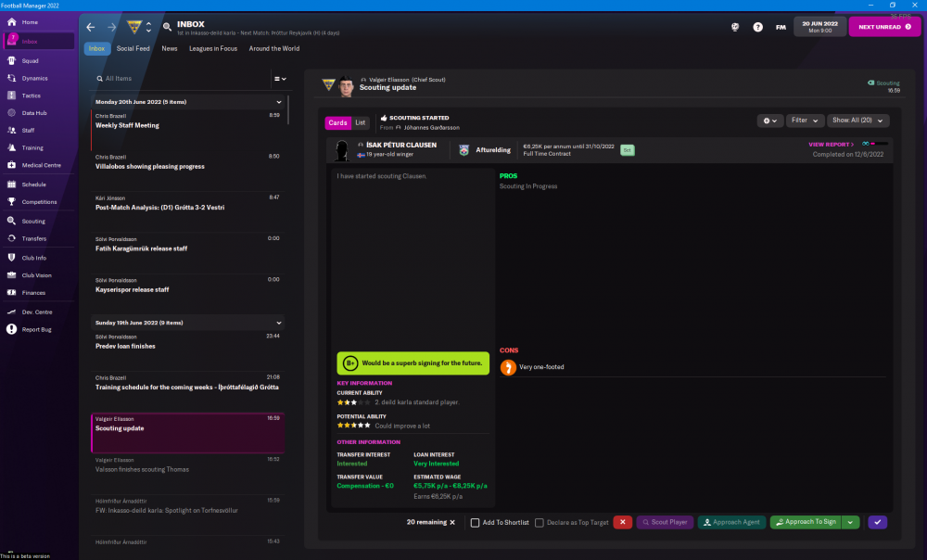
Task: Open the world globe icon in top bar
Action: tap(735, 27)
